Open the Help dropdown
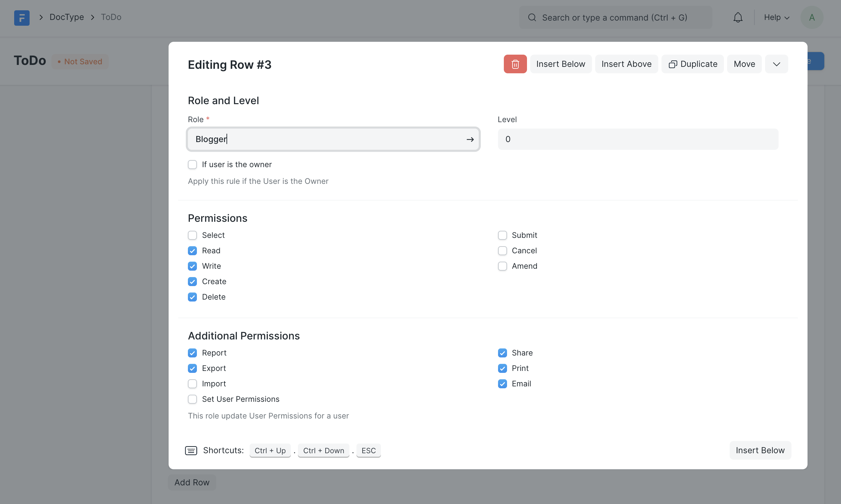This screenshot has width=841, height=504. (x=777, y=17)
